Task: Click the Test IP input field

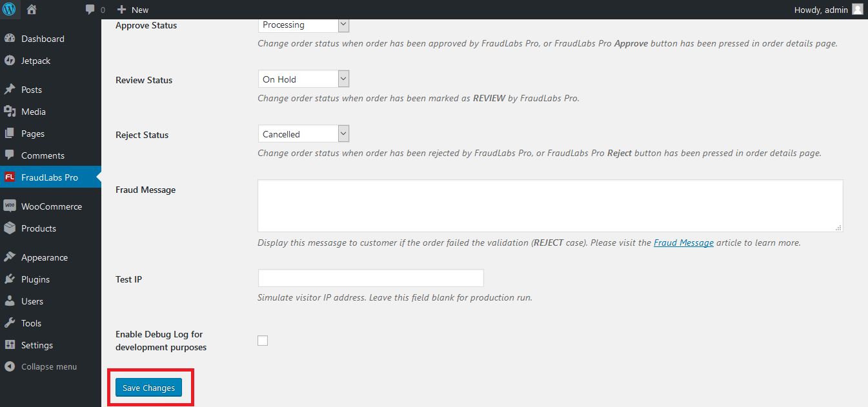Action: click(370, 278)
